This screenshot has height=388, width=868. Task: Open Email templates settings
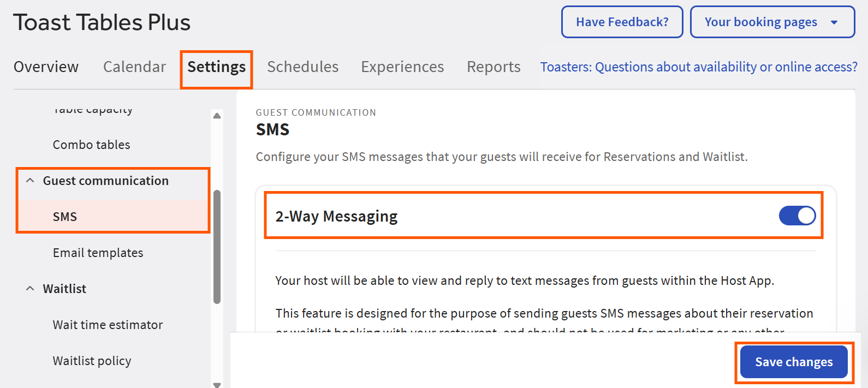coord(98,252)
